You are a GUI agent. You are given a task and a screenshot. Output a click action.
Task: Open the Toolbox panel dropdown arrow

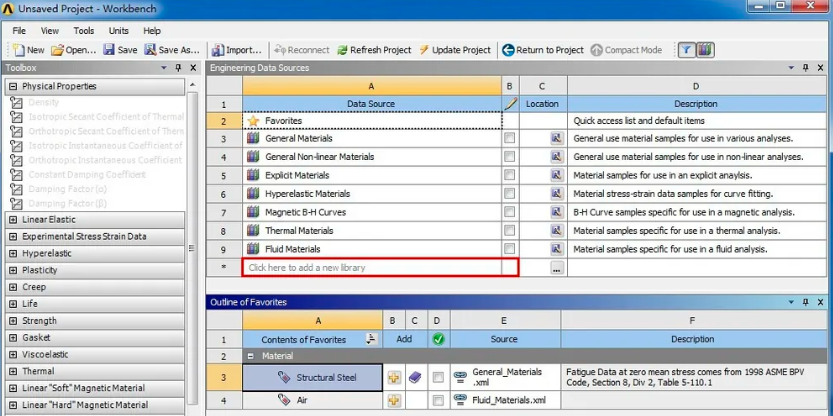point(164,68)
